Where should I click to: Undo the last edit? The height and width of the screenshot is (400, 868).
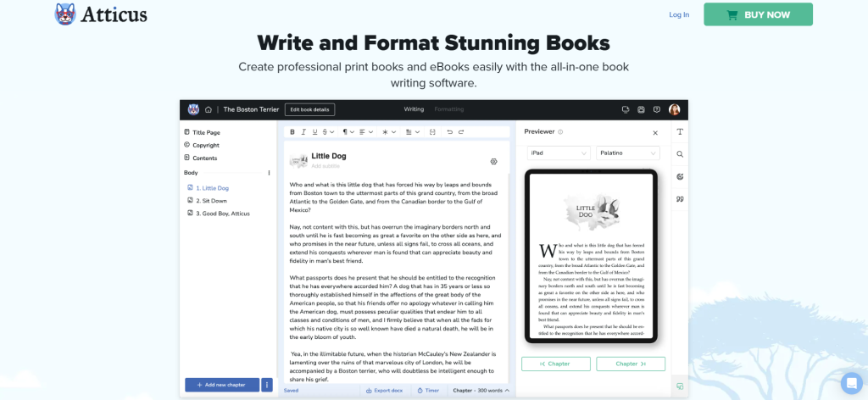tap(449, 132)
